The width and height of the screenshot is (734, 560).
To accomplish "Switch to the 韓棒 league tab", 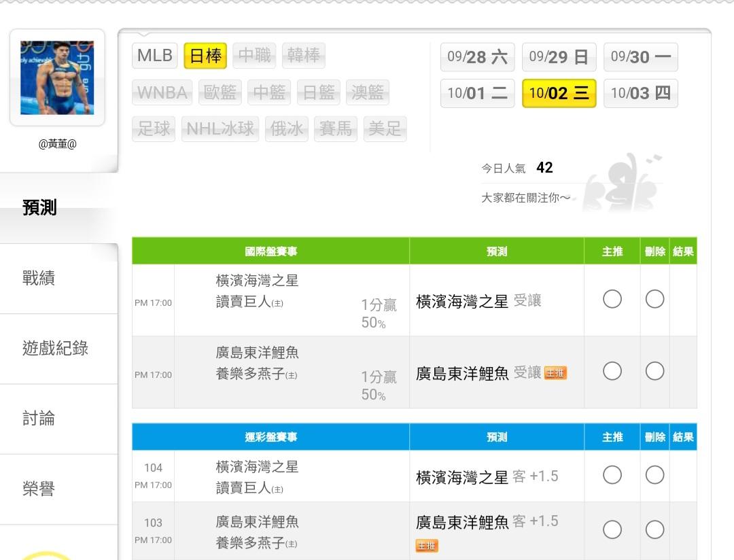I will 304,56.
